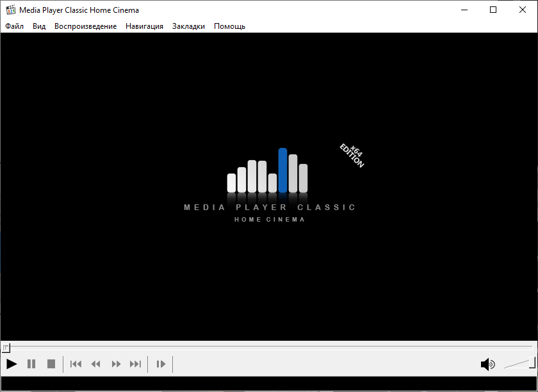Click the seek bar thumb
The height and width of the screenshot is (392, 538).
[6, 348]
